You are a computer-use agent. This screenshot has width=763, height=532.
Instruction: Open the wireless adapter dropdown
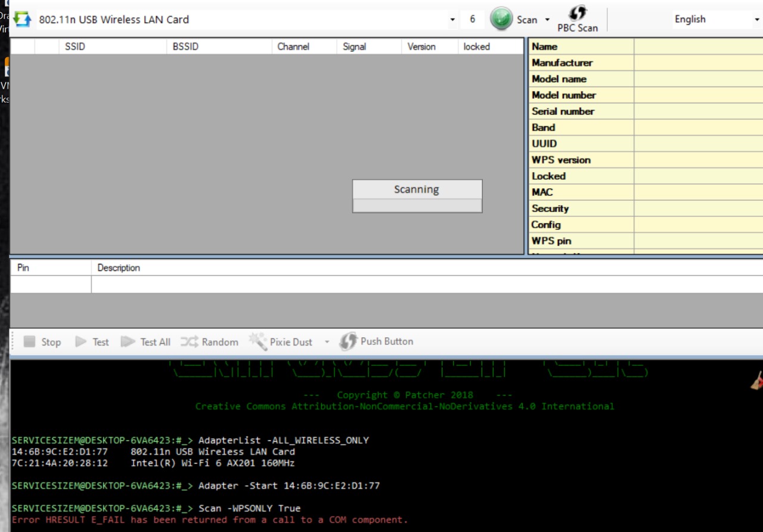click(452, 20)
